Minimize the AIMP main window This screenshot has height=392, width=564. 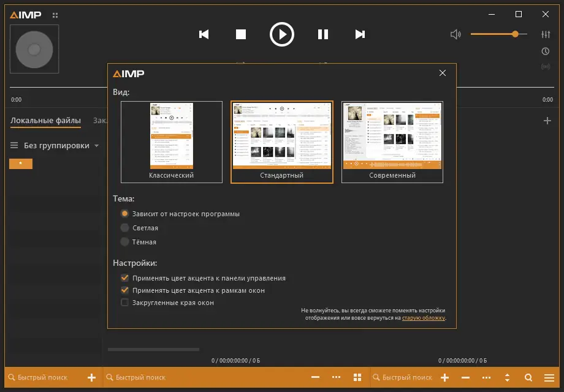pos(492,14)
